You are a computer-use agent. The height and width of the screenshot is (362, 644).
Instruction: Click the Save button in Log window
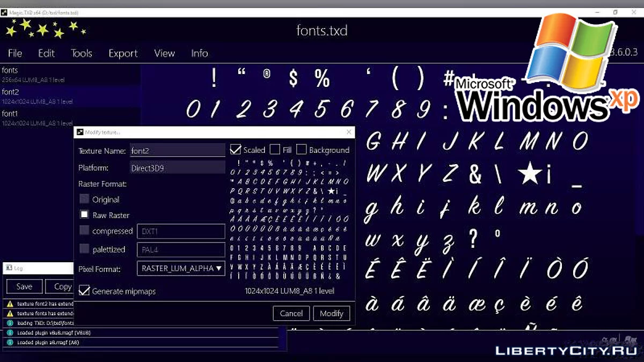(x=24, y=286)
